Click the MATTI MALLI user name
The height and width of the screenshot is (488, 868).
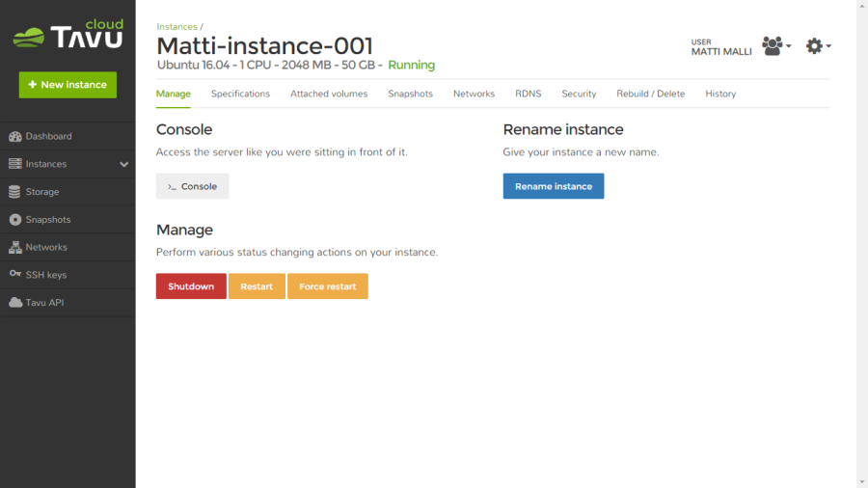tap(721, 51)
